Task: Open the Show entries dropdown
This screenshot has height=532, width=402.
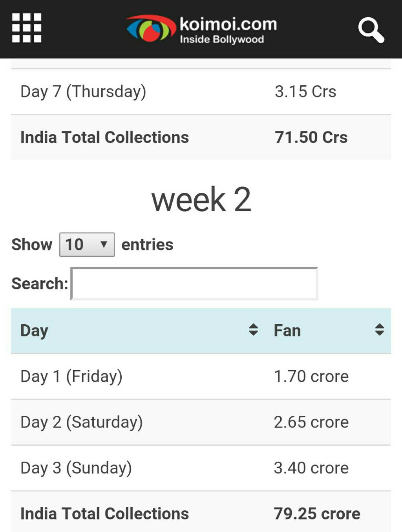Action: point(87,245)
